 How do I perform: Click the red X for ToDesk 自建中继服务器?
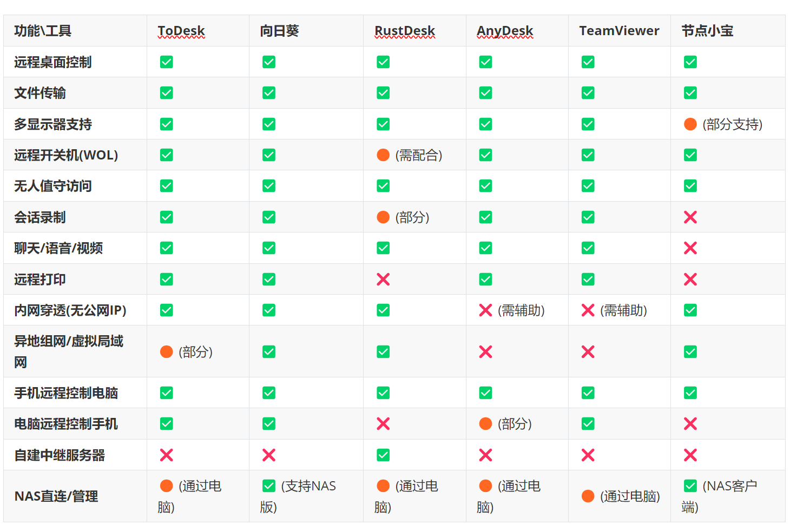(167, 455)
